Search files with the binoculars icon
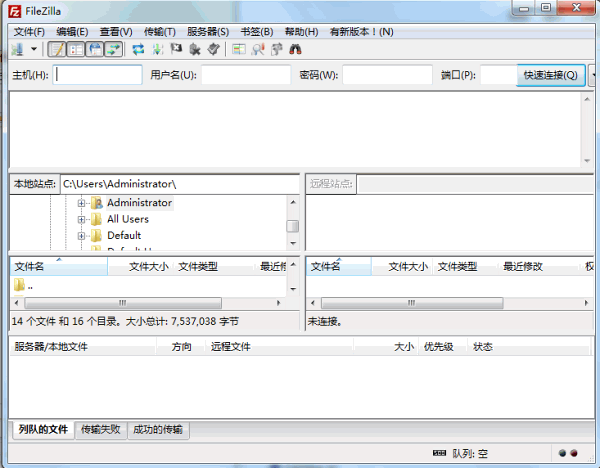Image resolution: width=600 pixels, height=468 pixels. [x=295, y=49]
